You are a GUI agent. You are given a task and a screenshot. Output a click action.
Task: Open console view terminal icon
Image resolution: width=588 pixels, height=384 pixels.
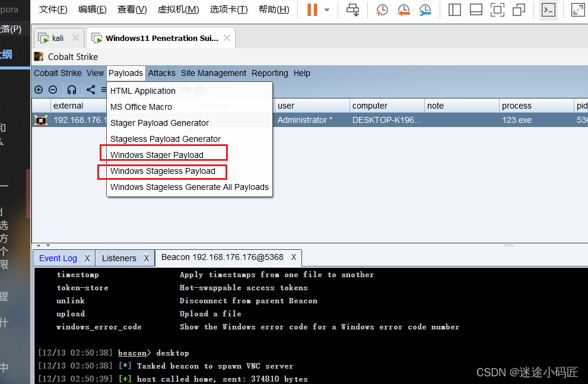tap(548, 9)
